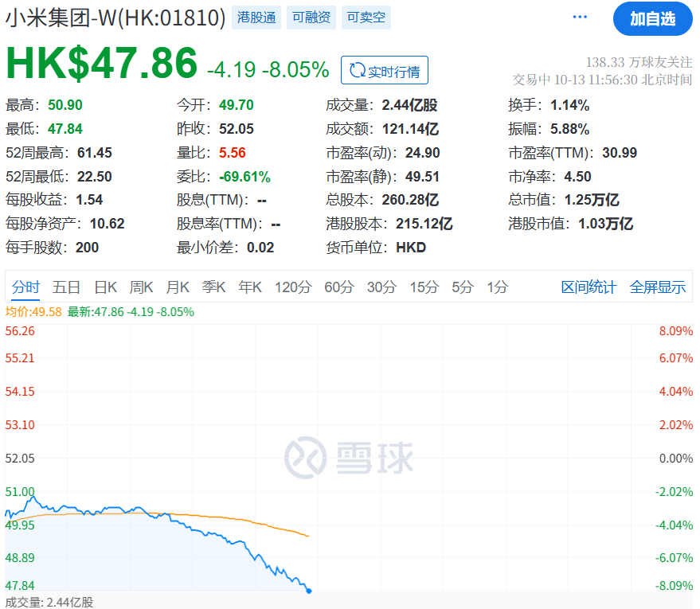
Task: Choose the 1分 interval tab
Action: 498,287
